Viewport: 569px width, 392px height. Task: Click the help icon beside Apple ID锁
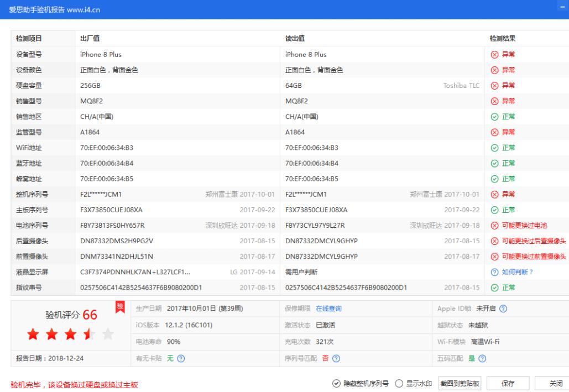coord(503,309)
